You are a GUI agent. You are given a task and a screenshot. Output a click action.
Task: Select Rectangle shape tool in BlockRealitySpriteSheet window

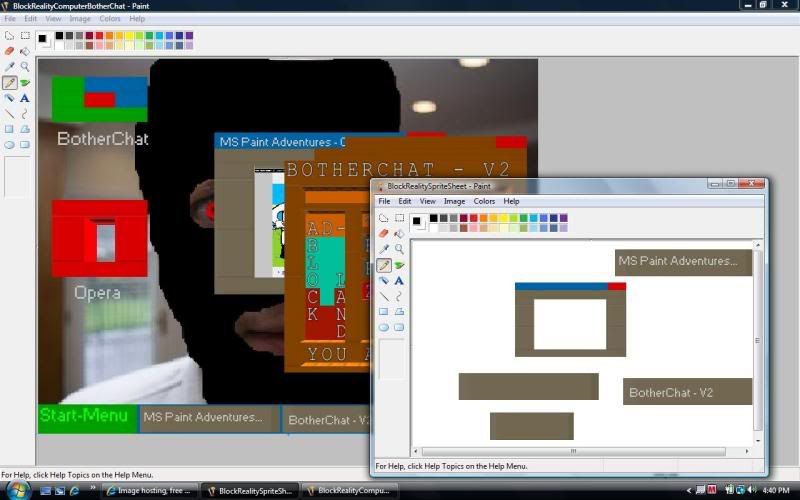pos(384,312)
